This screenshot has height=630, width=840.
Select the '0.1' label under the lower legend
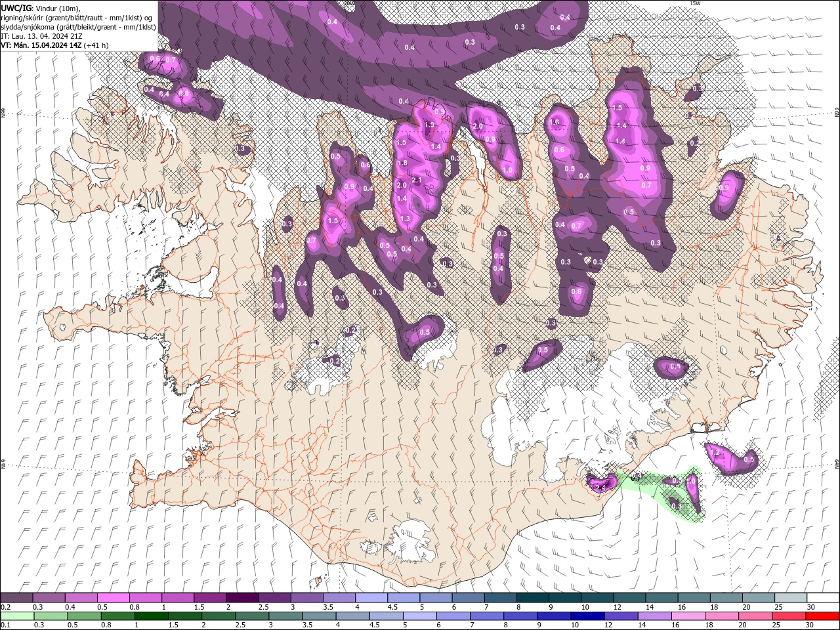point(5,625)
